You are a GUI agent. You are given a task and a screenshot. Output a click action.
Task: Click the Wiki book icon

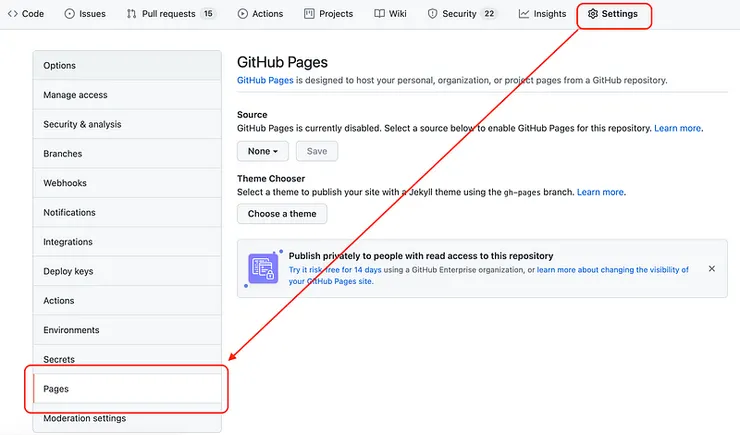click(x=379, y=14)
